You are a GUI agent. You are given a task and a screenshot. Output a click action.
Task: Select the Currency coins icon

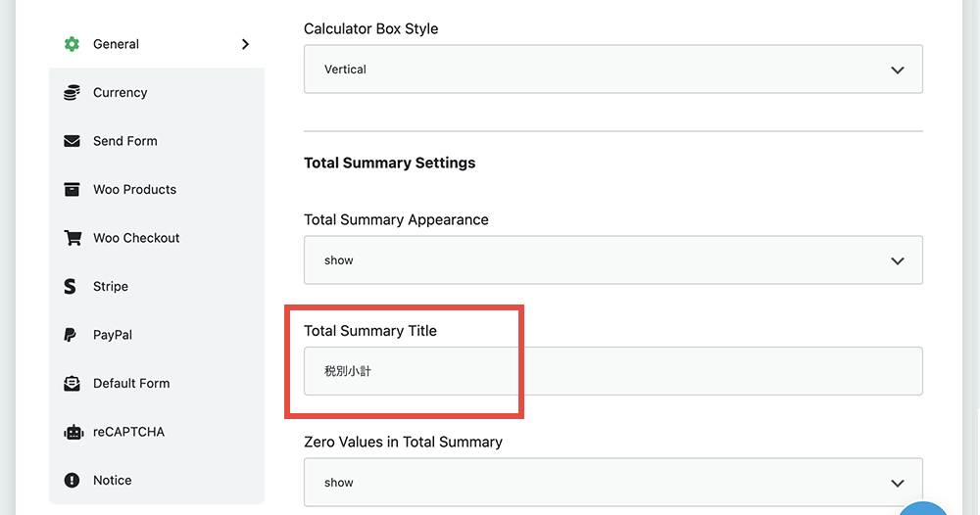pyautogui.click(x=72, y=92)
